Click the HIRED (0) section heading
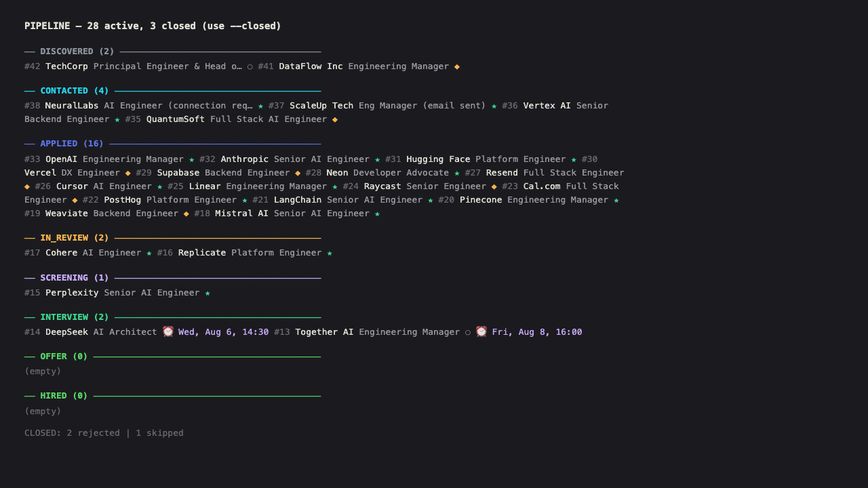This screenshot has height=488, width=868. [64, 396]
